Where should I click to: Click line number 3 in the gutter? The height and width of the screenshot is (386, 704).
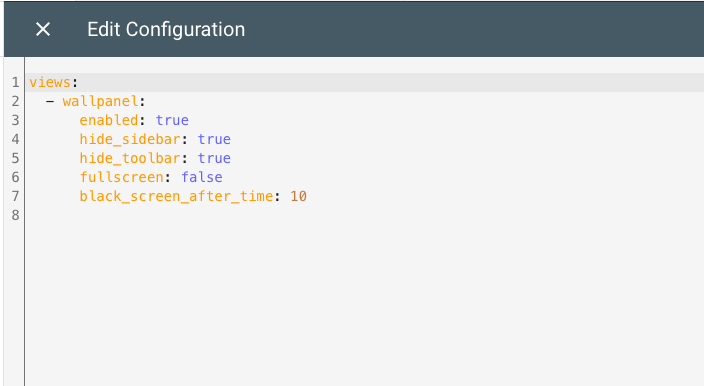pyautogui.click(x=16, y=120)
